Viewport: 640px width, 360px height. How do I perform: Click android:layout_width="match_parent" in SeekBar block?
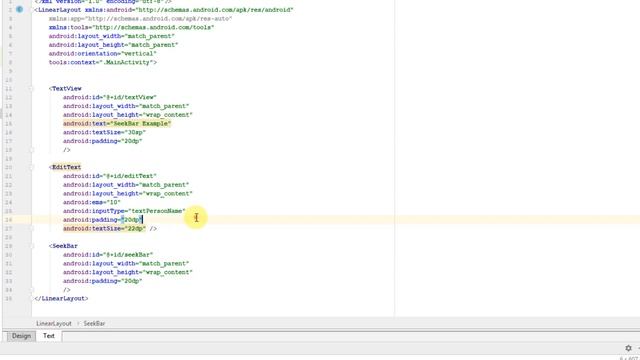coord(126,264)
